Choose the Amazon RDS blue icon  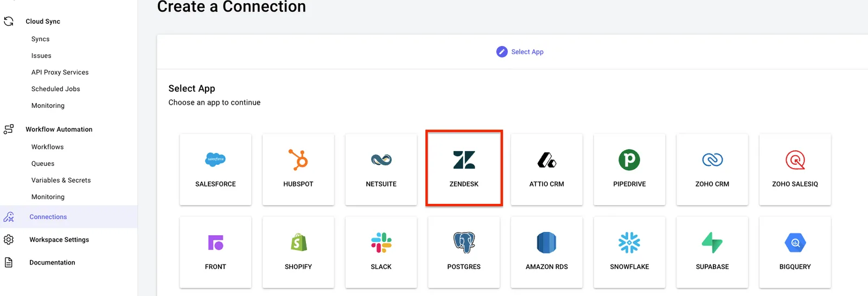[547, 242]
